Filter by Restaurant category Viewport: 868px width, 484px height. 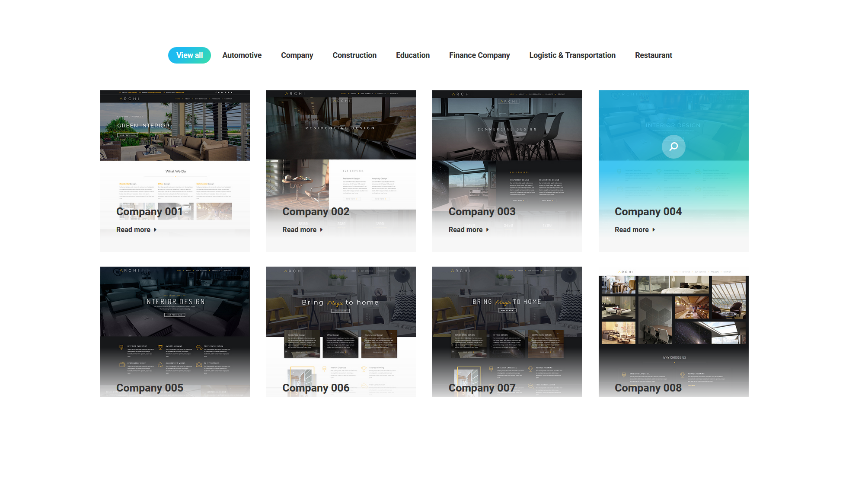654,55
